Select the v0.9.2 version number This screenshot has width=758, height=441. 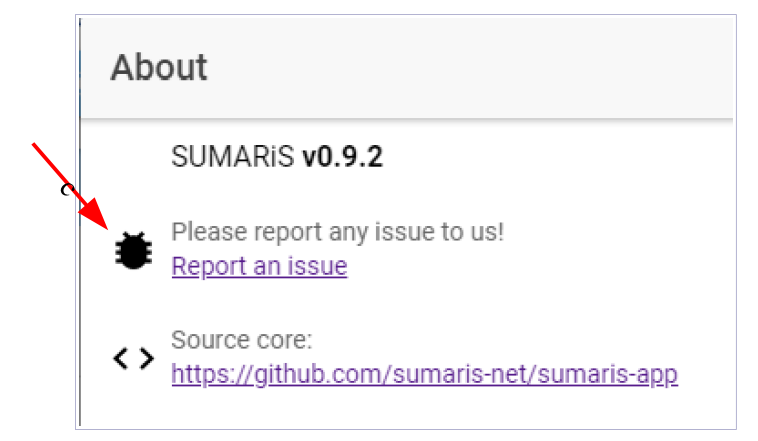point(343,156)
